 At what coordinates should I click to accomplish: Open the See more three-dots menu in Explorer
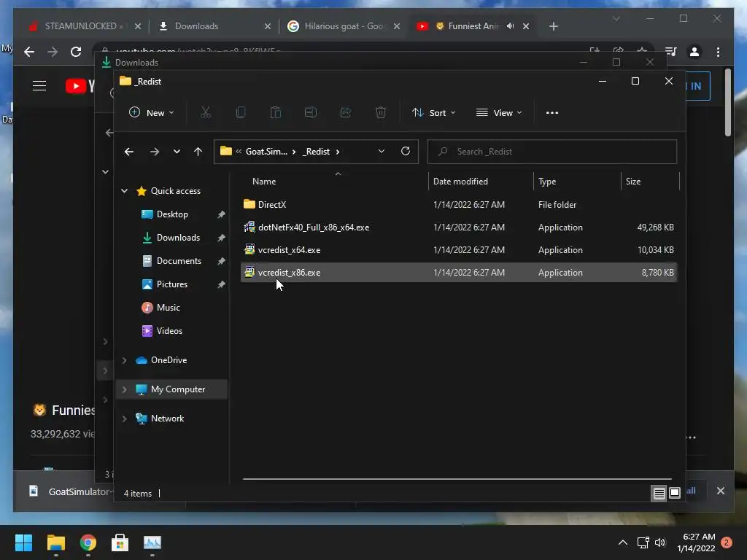tap(552, 113)
